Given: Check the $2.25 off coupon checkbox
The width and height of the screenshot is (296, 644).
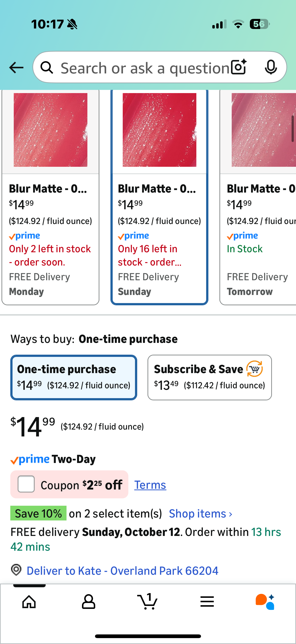Looking at the screenshot, I should click(26, 484).
